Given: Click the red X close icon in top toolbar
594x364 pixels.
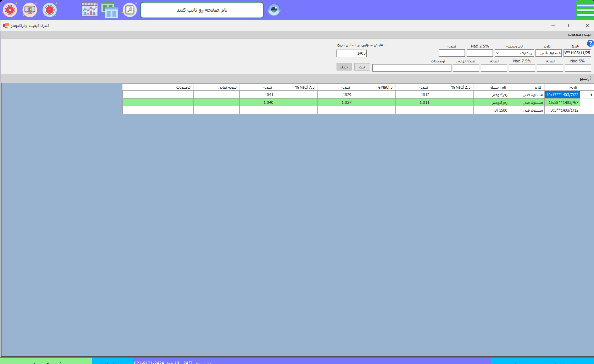Looking at the screenshot, I should (10, 10).
